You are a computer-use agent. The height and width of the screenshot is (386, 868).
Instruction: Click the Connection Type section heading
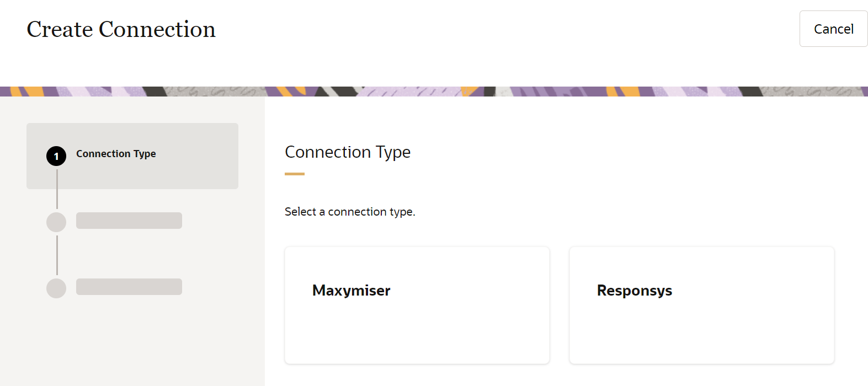[348, 152]
